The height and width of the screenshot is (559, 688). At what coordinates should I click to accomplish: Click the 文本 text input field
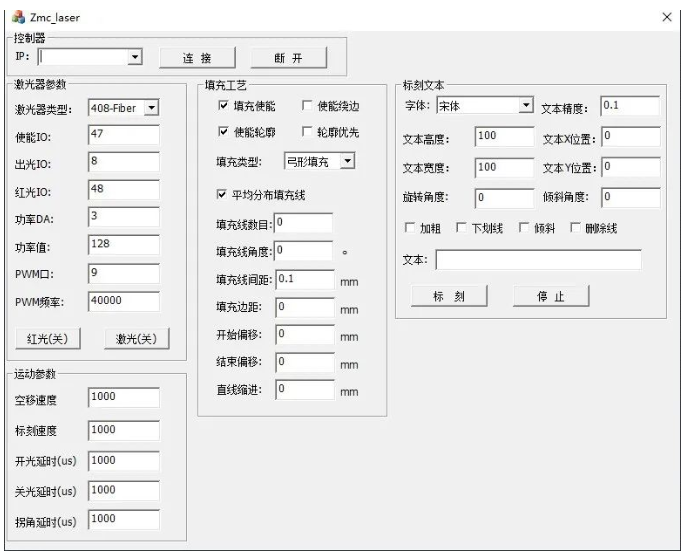[x=538, y=260]
